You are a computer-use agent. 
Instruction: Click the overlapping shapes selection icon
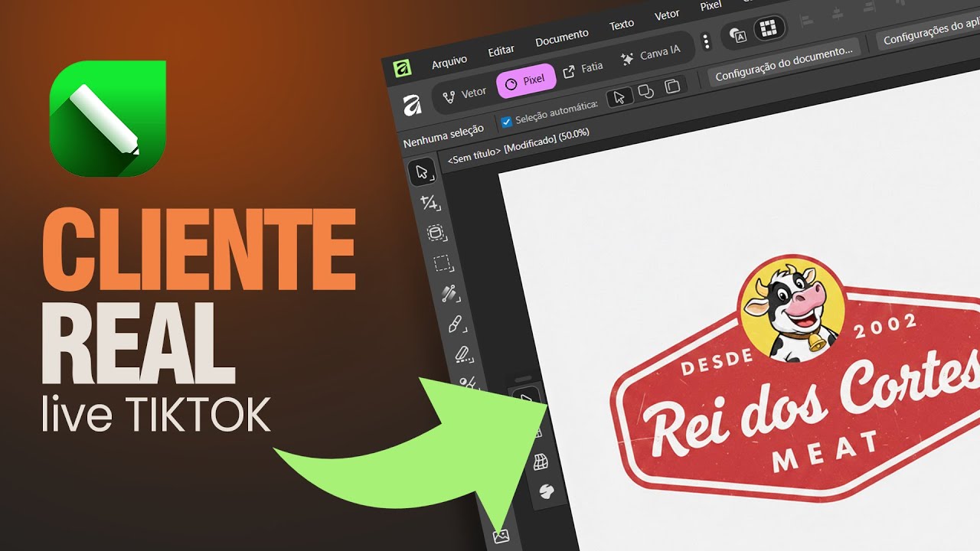tap(645, 92)
